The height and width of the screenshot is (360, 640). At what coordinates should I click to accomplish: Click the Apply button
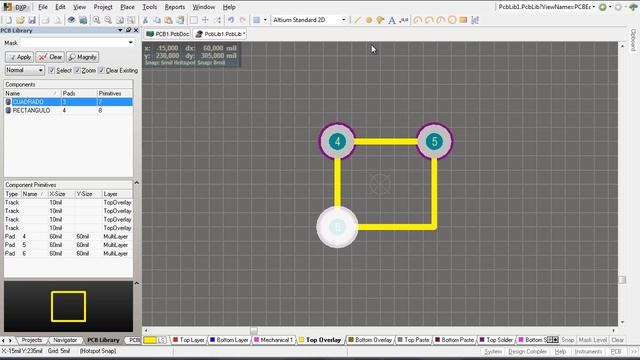coord(20,57)
